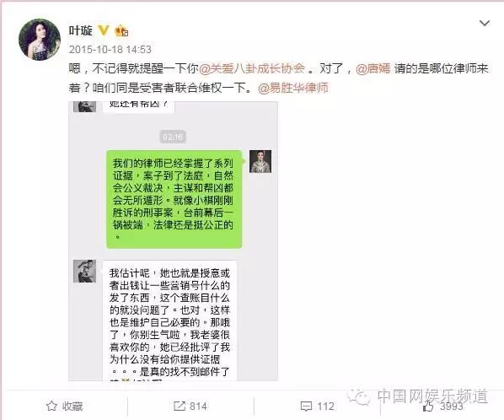Click the repost share icon

pos(179,407)
